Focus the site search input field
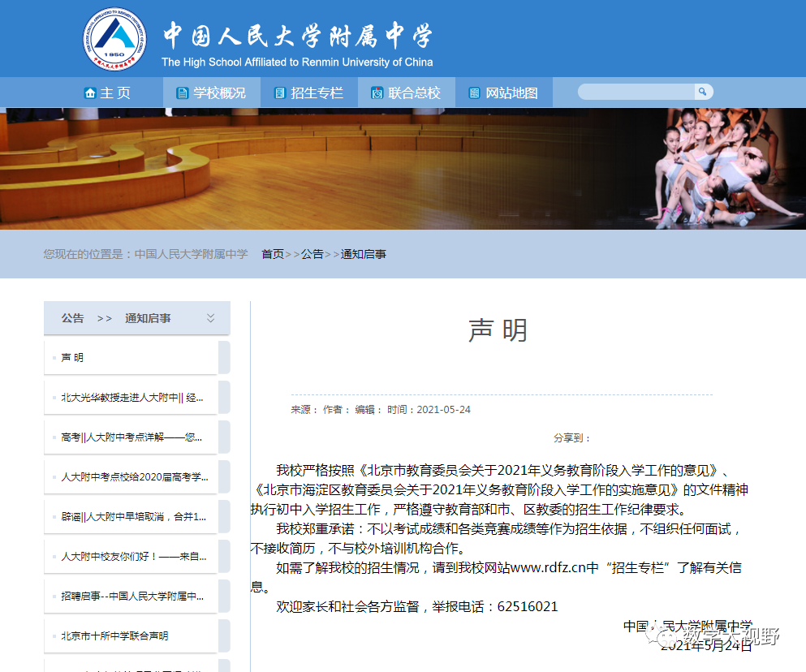Screen dimensions: 806x672 [636, 92]
